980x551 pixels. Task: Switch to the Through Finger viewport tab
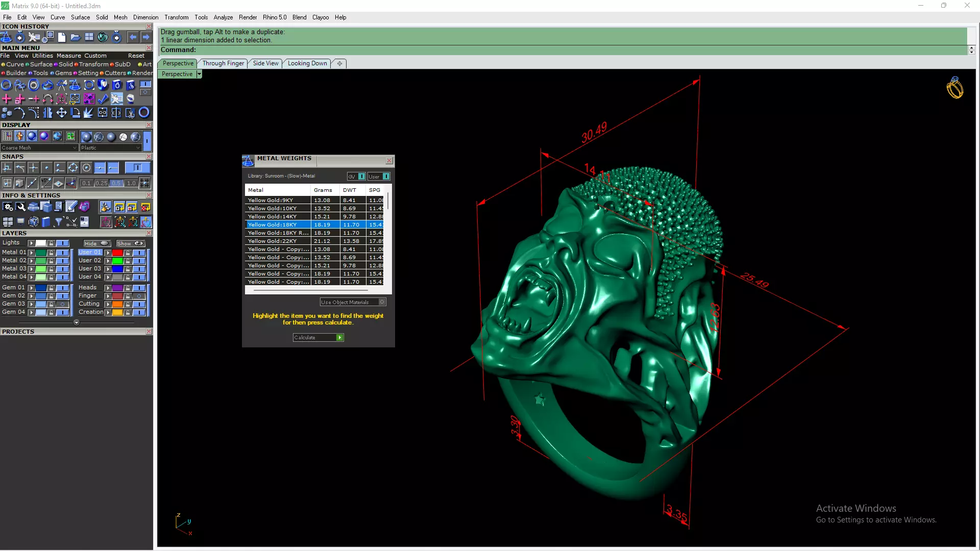point(223,63)
